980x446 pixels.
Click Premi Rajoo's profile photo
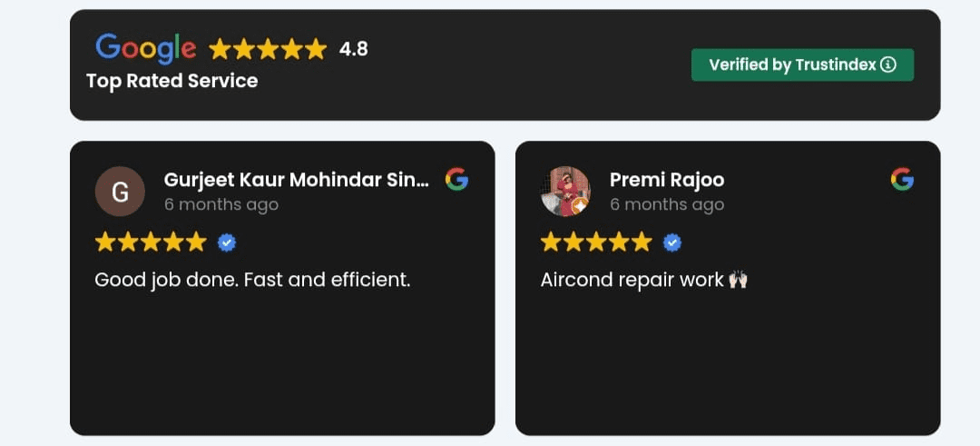tap(565, 192)
